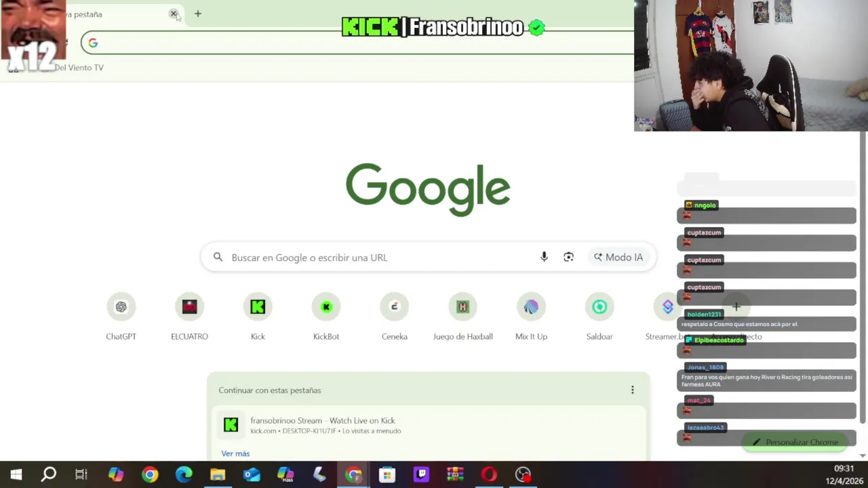This screenshot has height=488, width=868.
Task: Open the Windows Start menu
Action: coord(16,474)
